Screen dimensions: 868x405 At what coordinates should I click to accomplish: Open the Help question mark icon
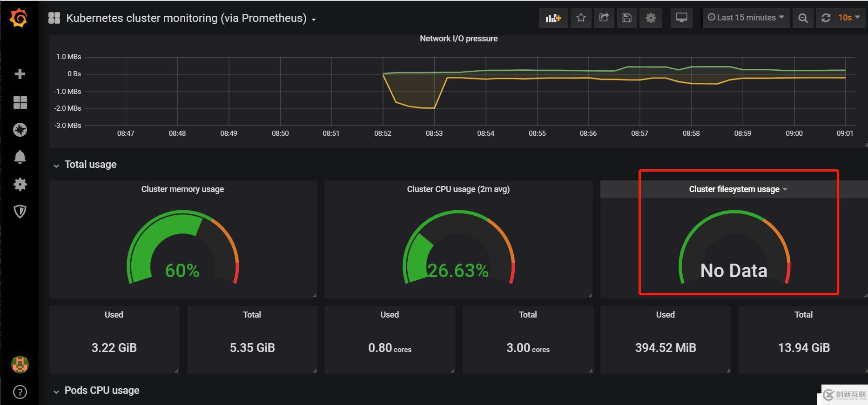click(x=20, y=392)
